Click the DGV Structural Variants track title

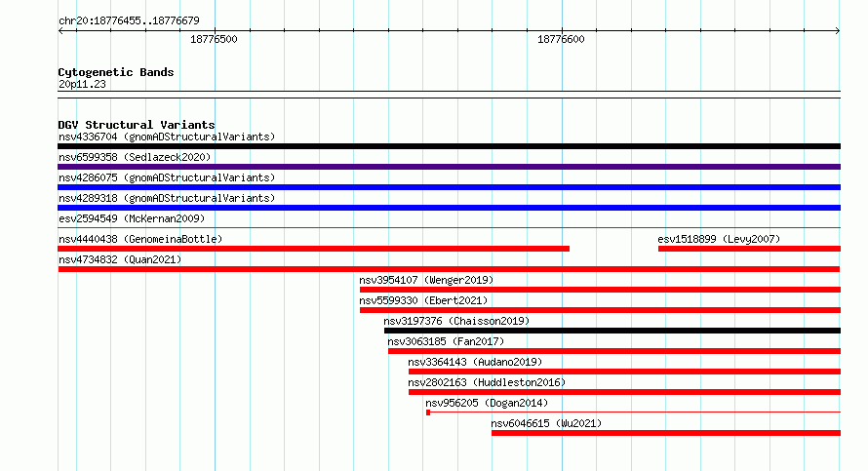click(137, 125)
